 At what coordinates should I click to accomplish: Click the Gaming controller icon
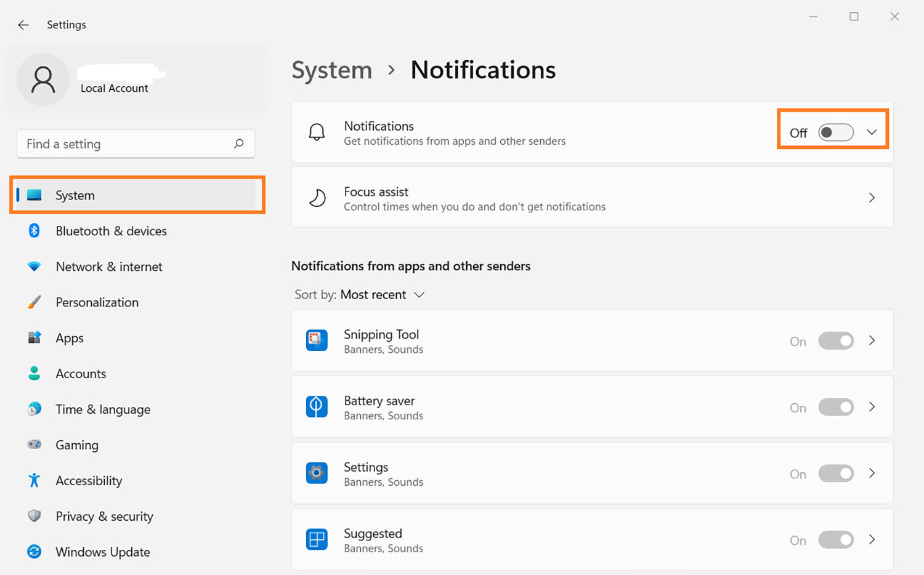34,444
